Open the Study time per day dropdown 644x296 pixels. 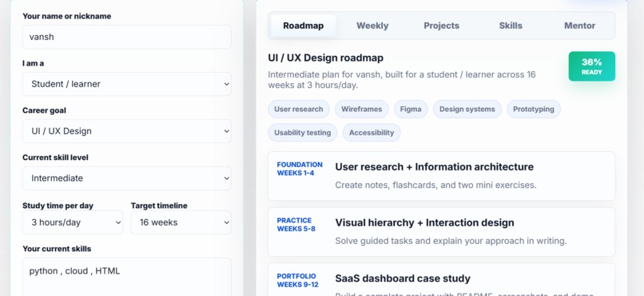point(73,222)
